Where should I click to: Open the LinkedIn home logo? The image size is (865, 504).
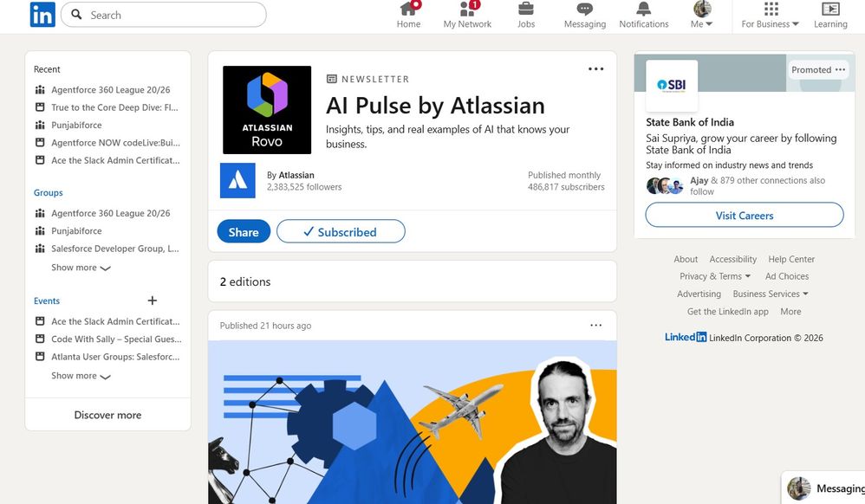[42, 15]
